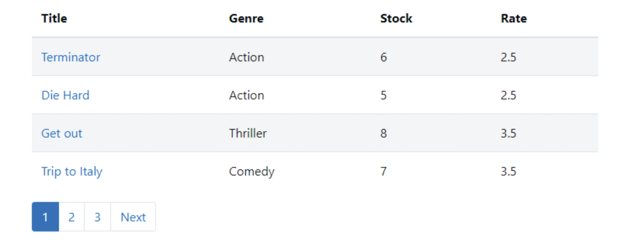Screen dimensions: 644x247
Task: Open the Terminator movie link
Action: [70, 57]
